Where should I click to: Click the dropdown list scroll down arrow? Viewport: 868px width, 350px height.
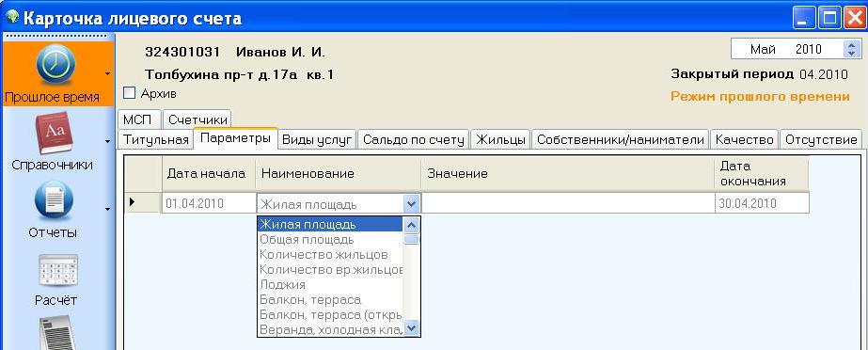tap(411, 328)
